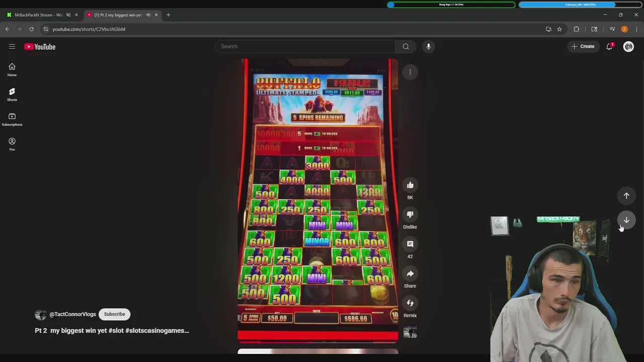
Task: Open the YouTube hamburger guide menu
Action: [12, 46]
